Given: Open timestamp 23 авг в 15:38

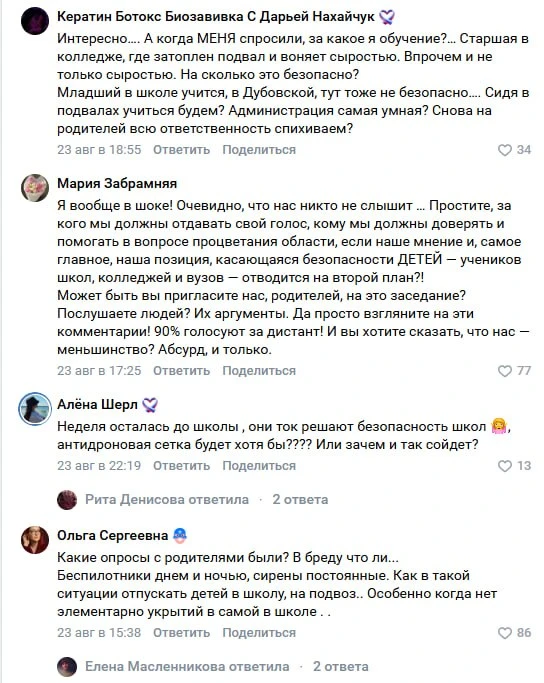Looking at the screenshot, I should coord(99,632).
